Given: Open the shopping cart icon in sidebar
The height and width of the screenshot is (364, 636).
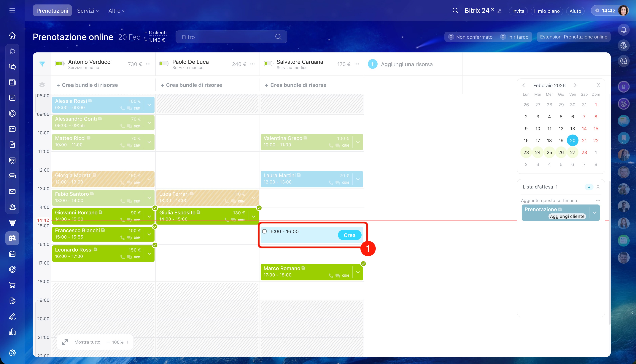Looking at the screenshot, I should point(12,285).
